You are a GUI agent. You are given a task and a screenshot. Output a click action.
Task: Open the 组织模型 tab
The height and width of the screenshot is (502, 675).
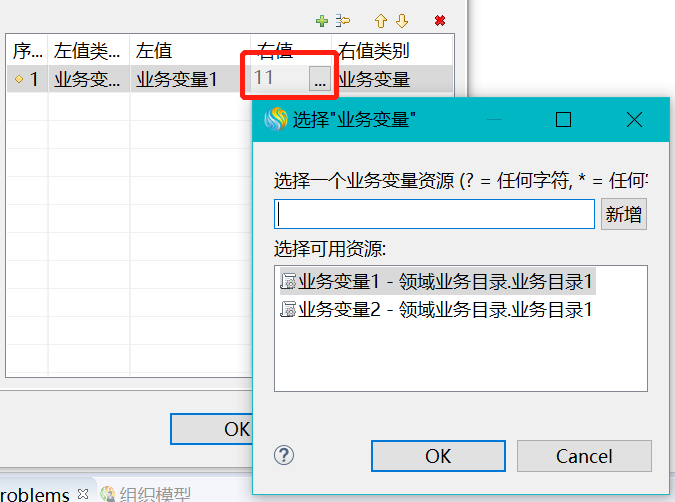146,494
